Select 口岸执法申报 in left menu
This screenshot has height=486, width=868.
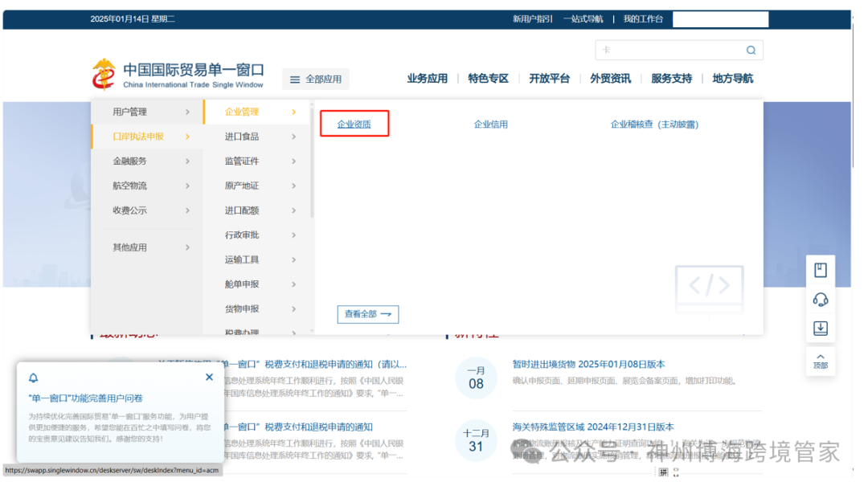[138, 137]
